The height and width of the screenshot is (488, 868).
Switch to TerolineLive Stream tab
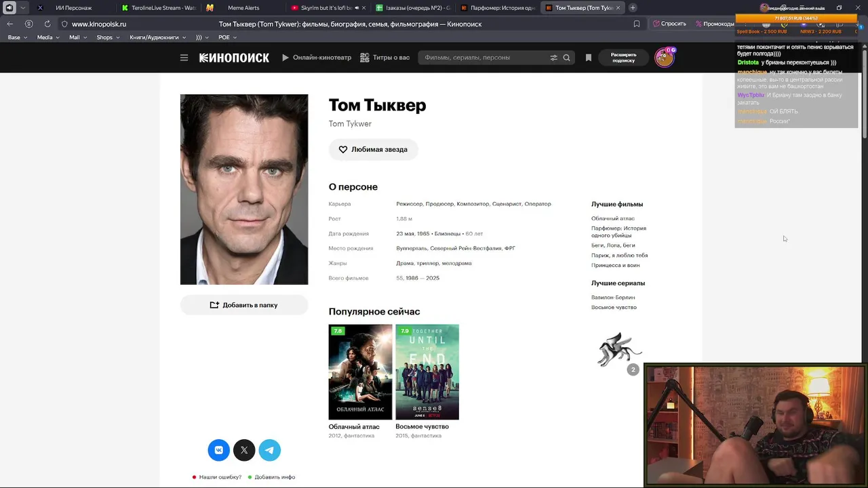(159, 8)
